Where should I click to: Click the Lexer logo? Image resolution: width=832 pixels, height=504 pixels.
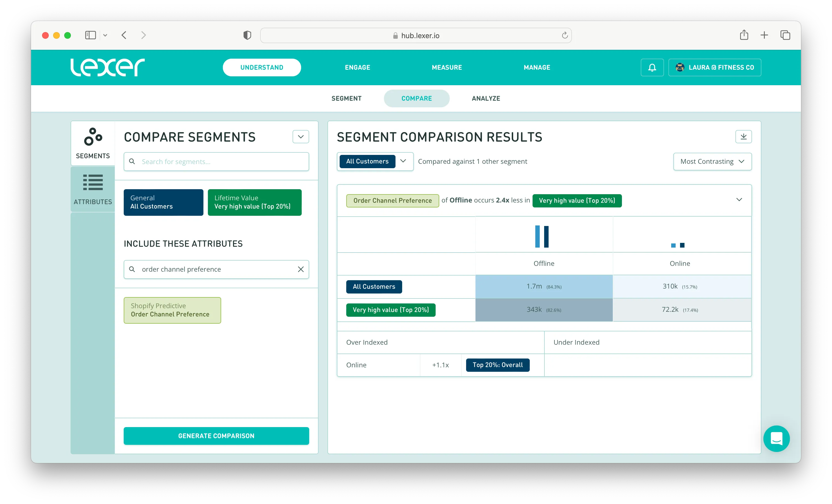pyautogui.click(x=107, y=67)
